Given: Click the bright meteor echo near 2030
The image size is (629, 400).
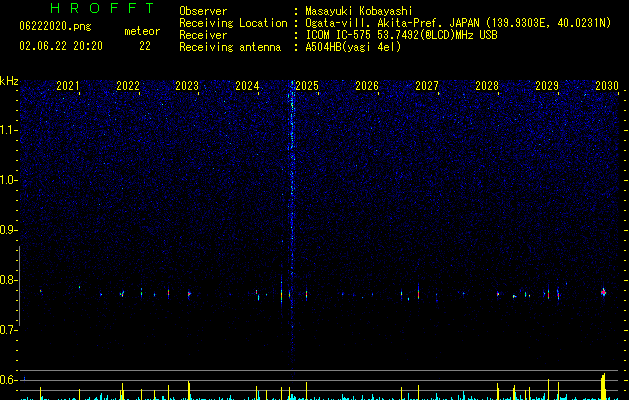Looking at the screenshot, I should pyautogui.click(x=603, y=292).
